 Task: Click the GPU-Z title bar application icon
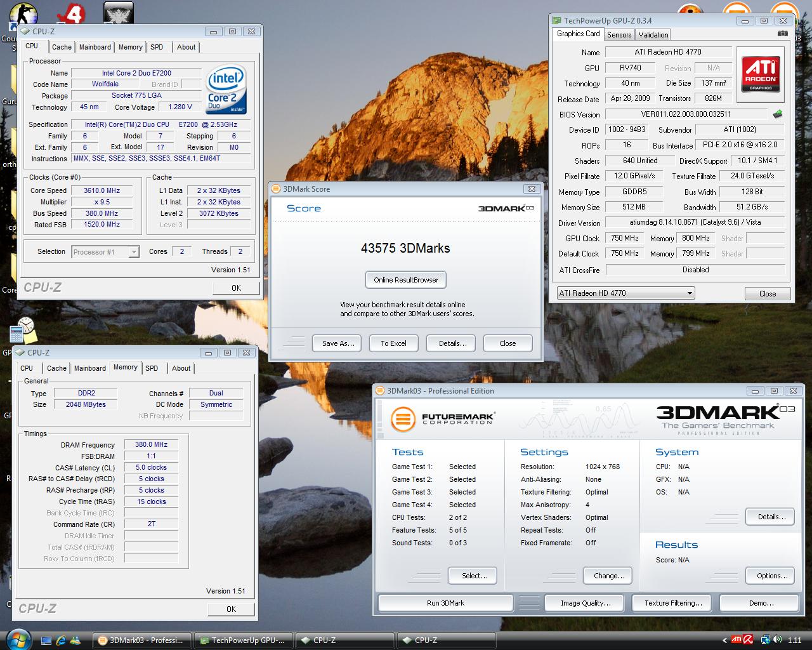point(556,20)
